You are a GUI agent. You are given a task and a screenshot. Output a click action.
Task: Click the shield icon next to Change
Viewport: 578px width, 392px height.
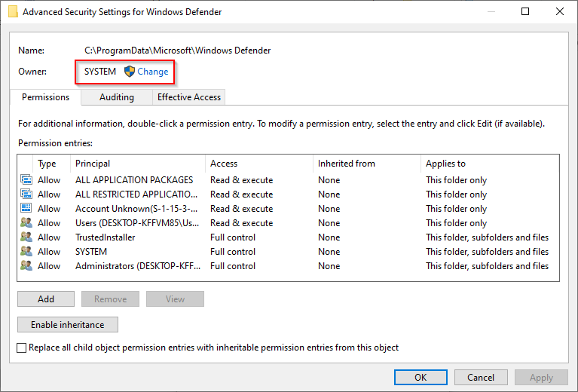[x=130, y=72]
